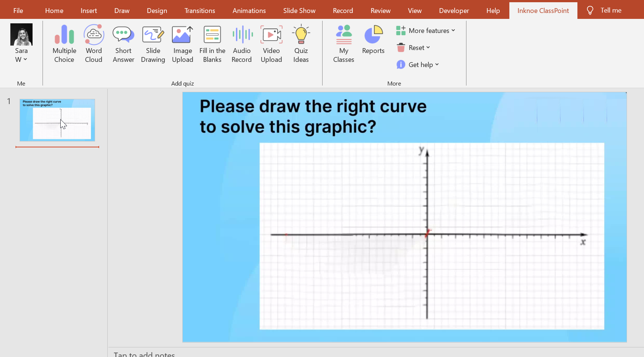Open My Classes
The width and height of the screenshot is (644, 357).
tap(344, 44)
